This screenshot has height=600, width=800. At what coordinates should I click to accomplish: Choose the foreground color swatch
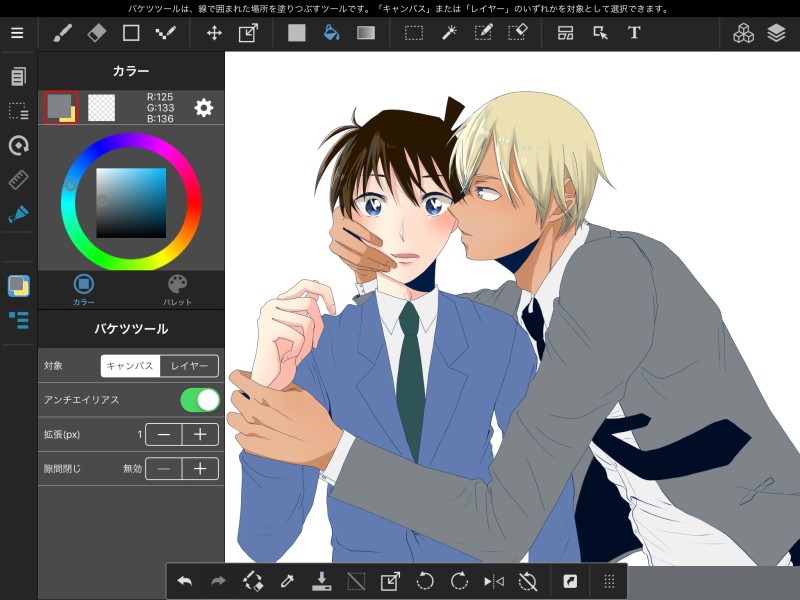61,108
